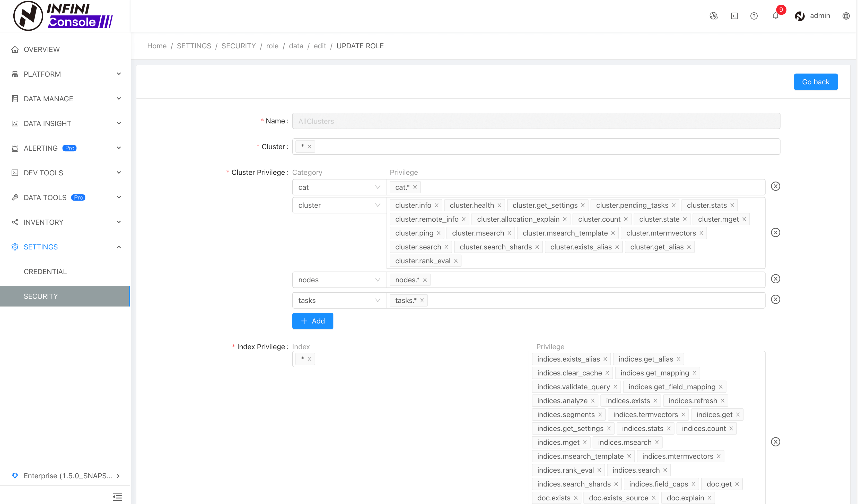Remove the cat category privilege row
The width and height of the screenshot is (858, 504).
pos(775,186)
